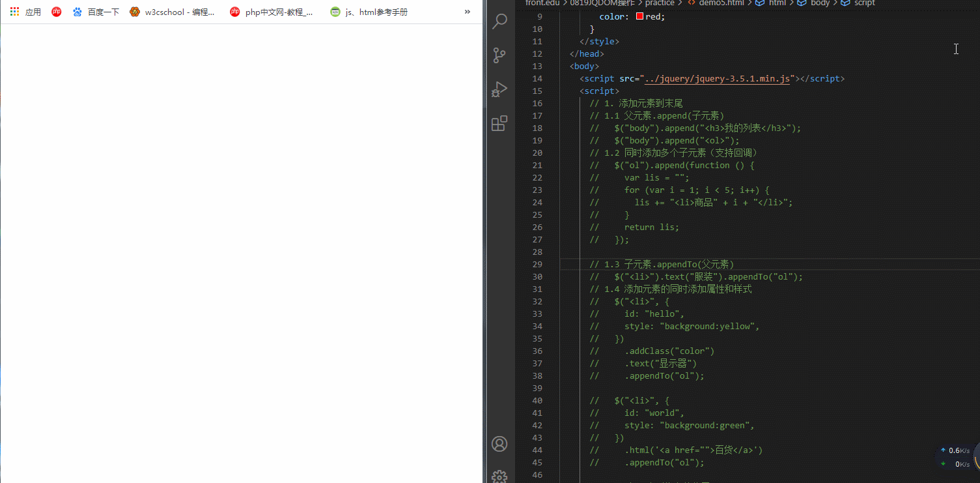Open the Source Control view

(x=499, y=55)
